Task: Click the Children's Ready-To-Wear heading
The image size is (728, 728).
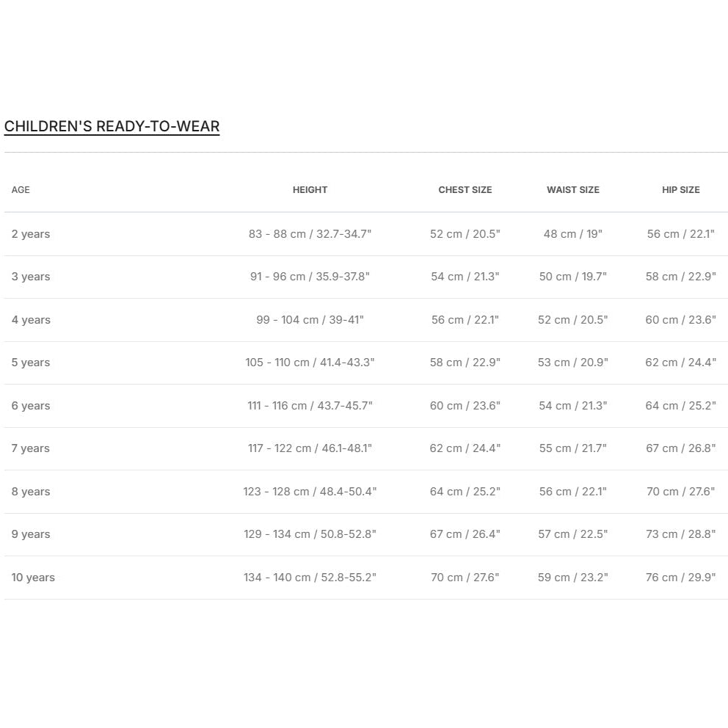Action: pos(112,126)
